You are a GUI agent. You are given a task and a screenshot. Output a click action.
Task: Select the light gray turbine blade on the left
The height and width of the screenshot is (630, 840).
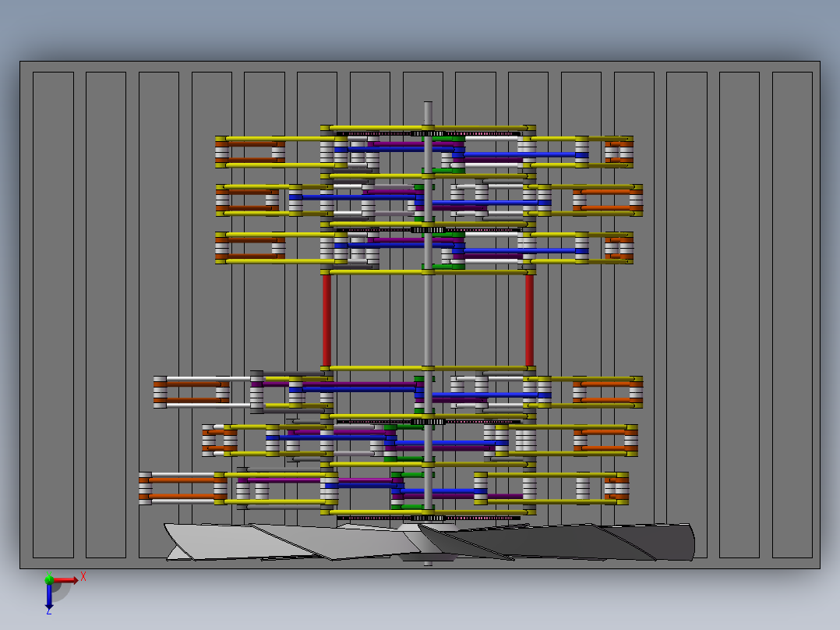(x=294, y=542)
